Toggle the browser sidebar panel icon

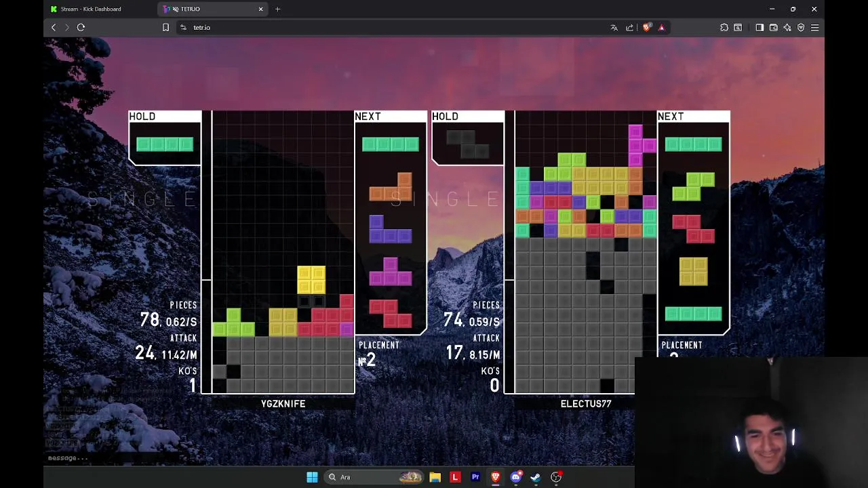click(759, 27)
